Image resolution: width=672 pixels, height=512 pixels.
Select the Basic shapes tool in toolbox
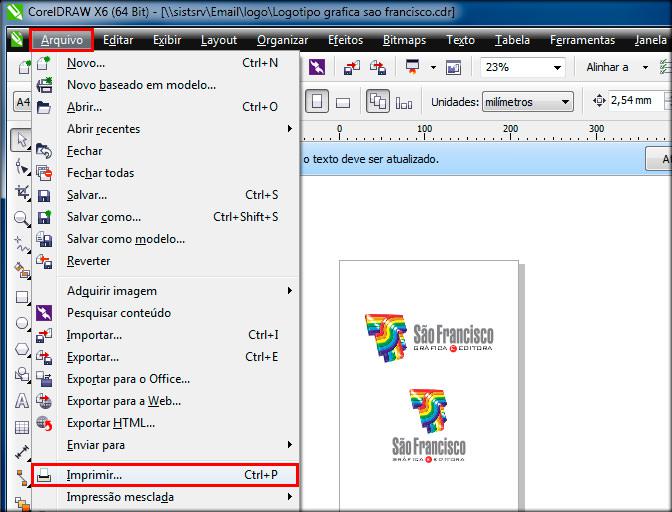click(x=21, y=375)
